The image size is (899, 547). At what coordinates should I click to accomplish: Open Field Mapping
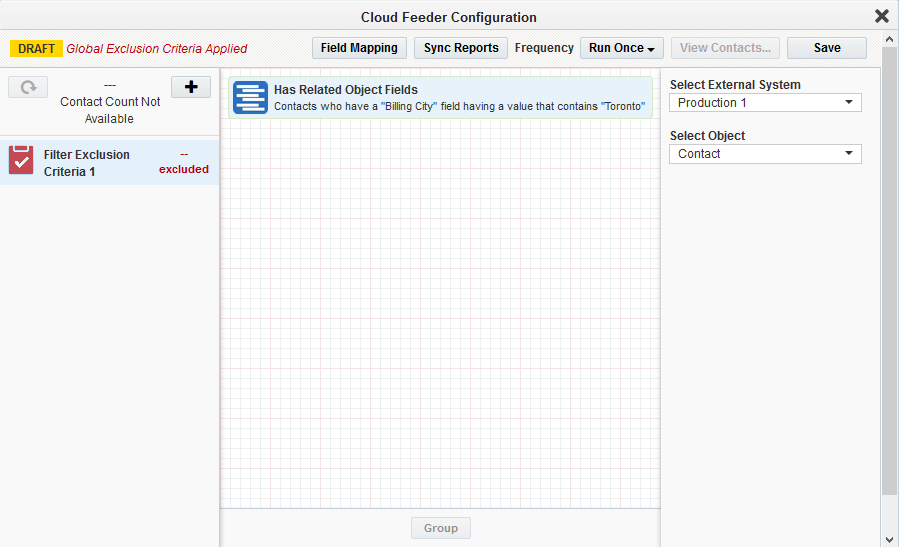[x=359, y=48]
